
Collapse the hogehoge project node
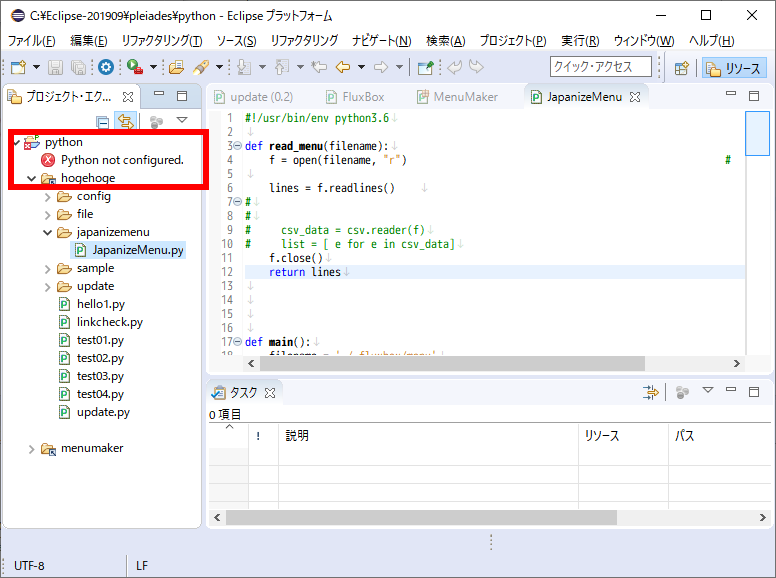click(x=32, y=179)
